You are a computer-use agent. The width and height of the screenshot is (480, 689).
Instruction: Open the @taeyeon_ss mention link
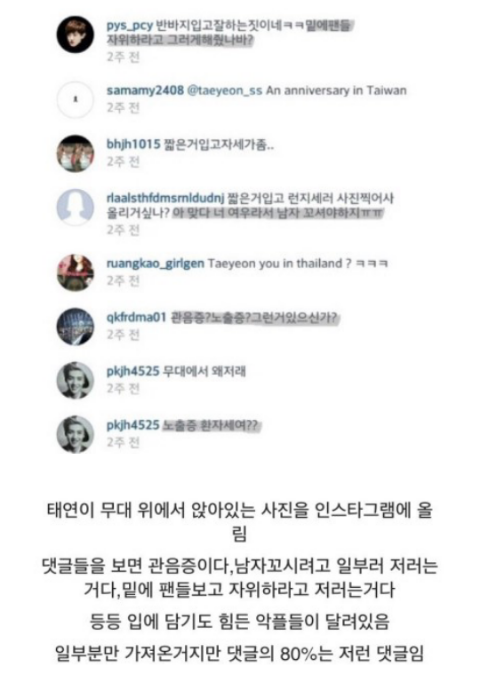[225, 91]
